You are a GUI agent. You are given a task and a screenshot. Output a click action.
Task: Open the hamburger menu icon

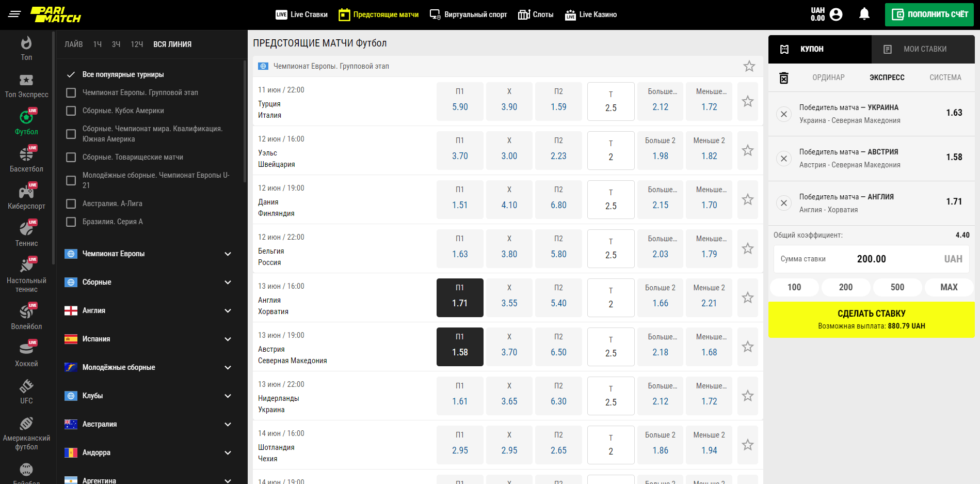click(x=14, y=14)
